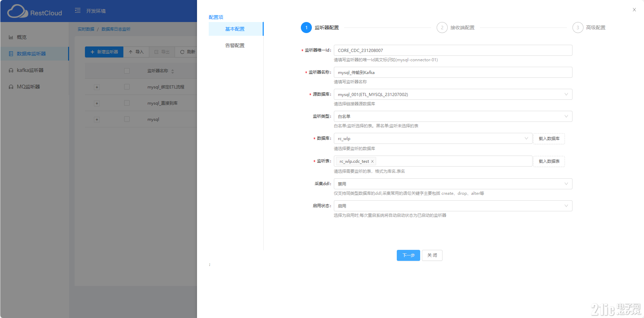Open the 数据库 rc_wlp dropdown
Screen dimensions: 644x318
433,138
